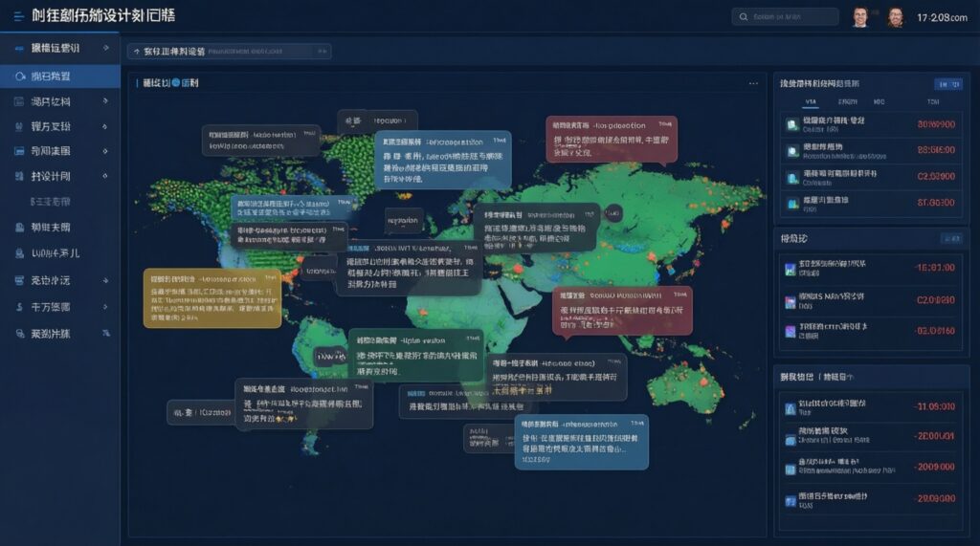Click the second user avatar with glasses

895,17
